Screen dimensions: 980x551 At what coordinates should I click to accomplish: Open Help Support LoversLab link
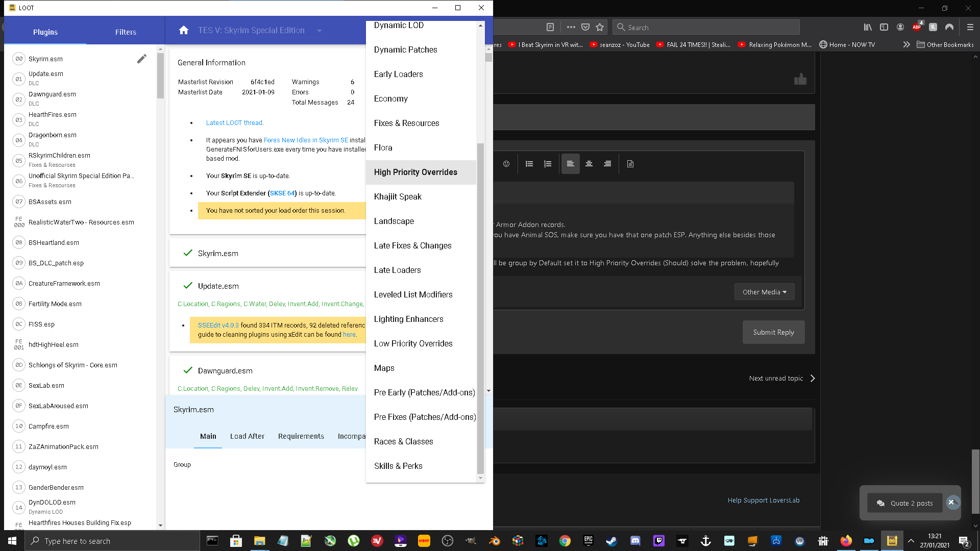point(764,500)
